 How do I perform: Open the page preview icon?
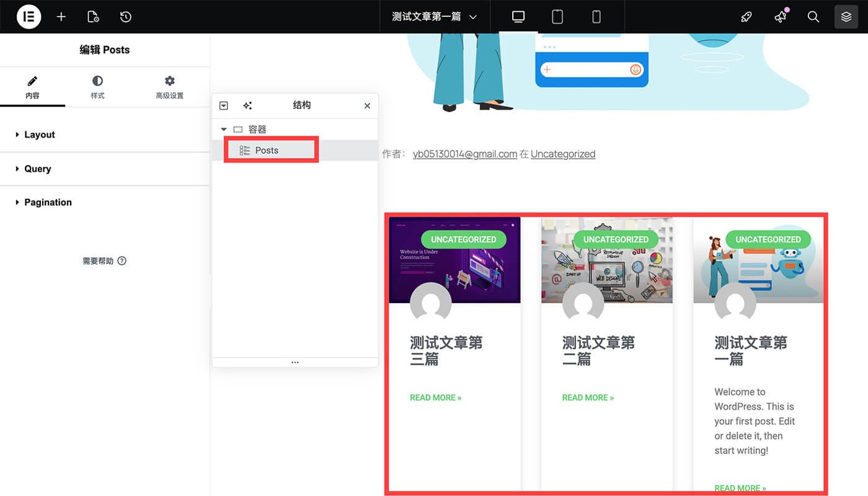[x=93, y=17]
